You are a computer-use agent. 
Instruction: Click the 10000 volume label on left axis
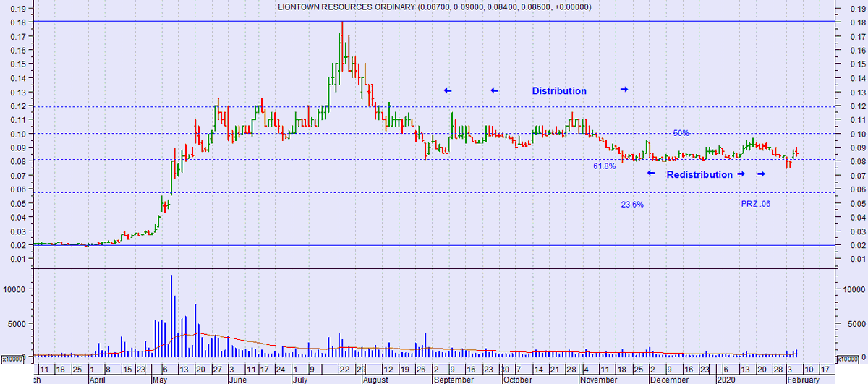coord(16,289)
